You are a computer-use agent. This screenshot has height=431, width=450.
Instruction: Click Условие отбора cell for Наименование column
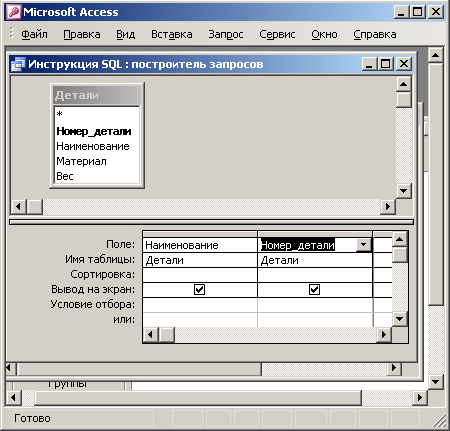[x=200, y=305]
